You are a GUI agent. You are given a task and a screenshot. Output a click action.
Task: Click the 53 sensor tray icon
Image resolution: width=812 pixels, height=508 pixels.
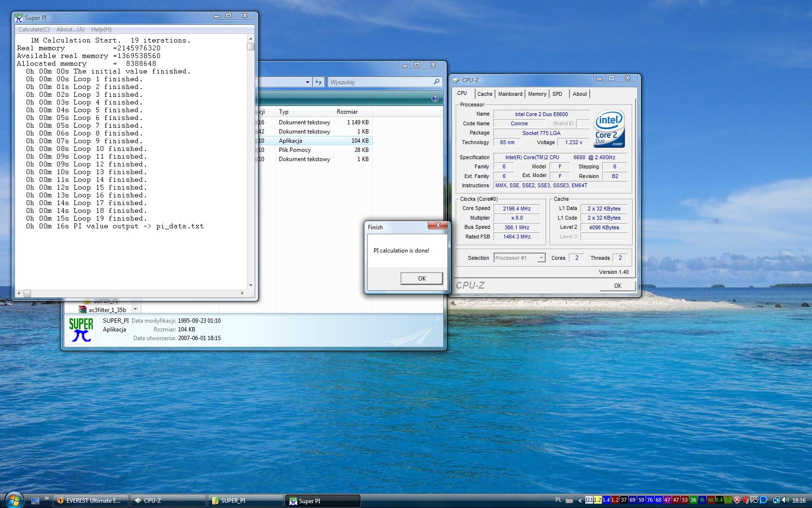point(684,500)
